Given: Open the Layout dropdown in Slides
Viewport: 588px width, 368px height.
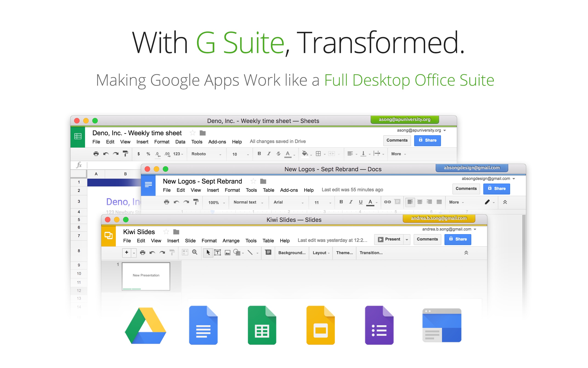Looking at the screenshot, I should [321, 253].
